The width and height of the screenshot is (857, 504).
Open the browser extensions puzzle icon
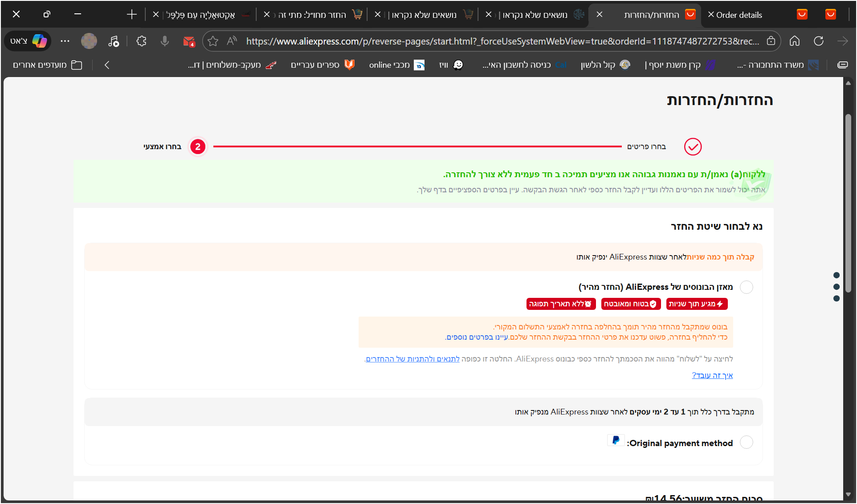(x=141, y=41)
